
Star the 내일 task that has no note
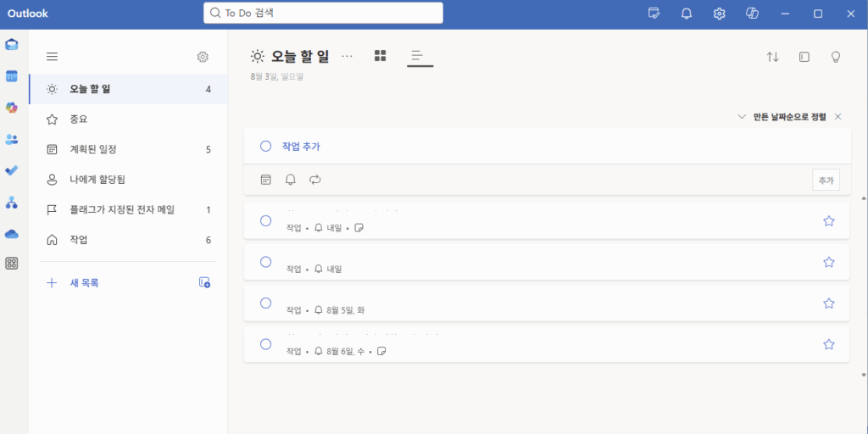tap(829, 263)
